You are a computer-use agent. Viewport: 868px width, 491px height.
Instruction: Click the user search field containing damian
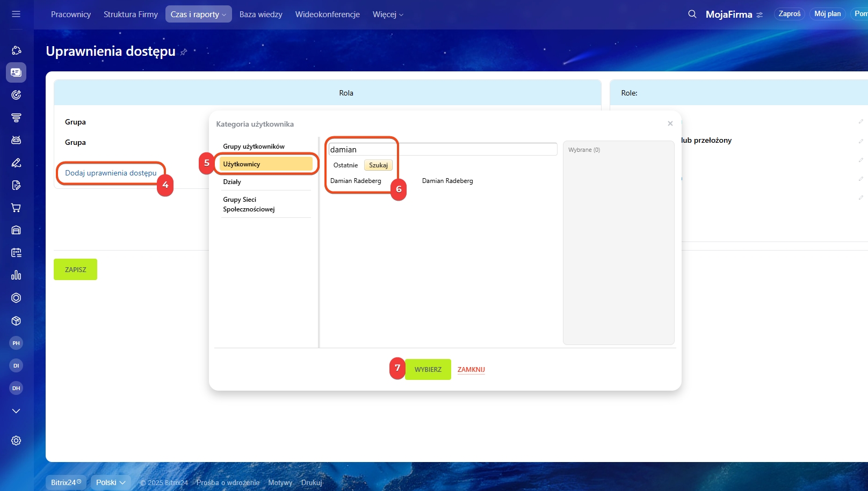[442, 150]
